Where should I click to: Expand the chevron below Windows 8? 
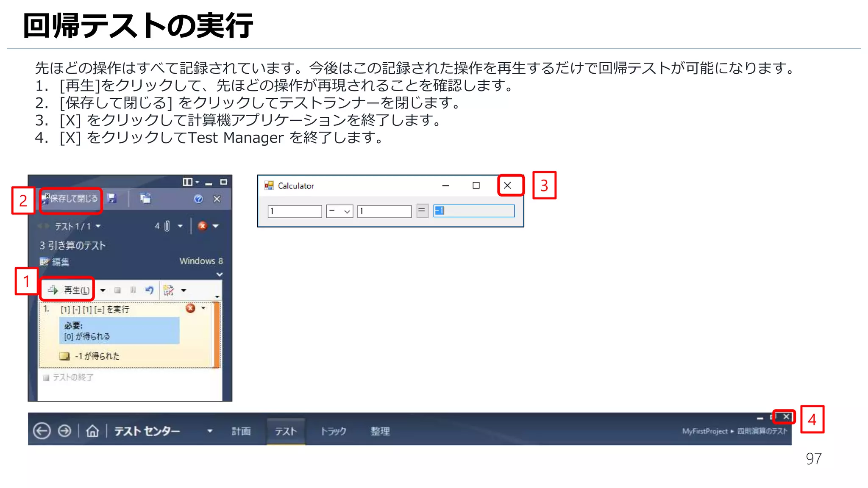click(x=220, y=274)
